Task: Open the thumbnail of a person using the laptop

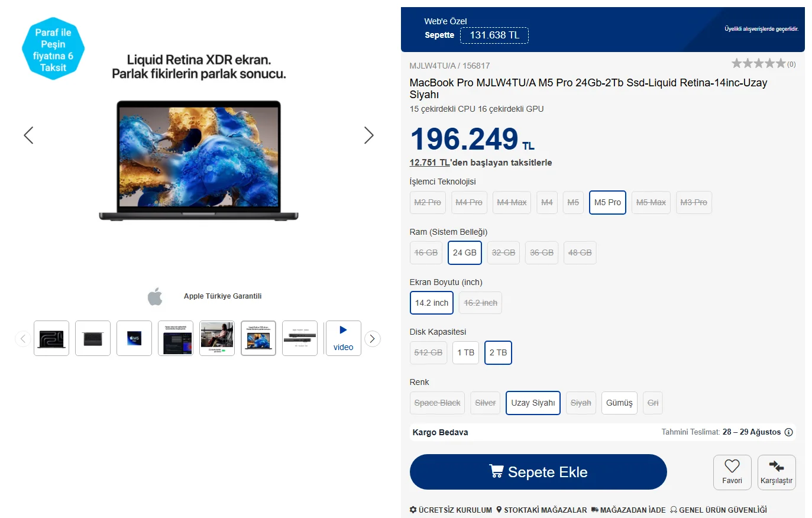Action: click(217, 338)
